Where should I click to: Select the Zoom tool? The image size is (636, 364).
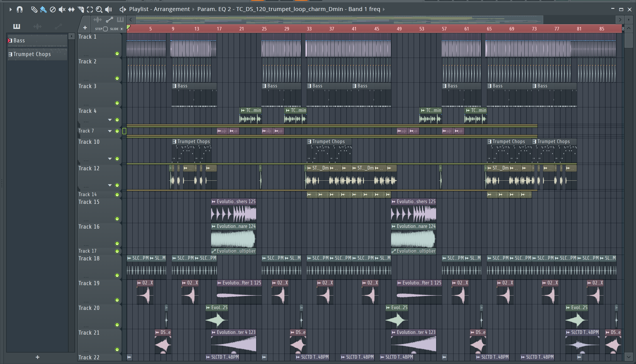pos(99,9)
